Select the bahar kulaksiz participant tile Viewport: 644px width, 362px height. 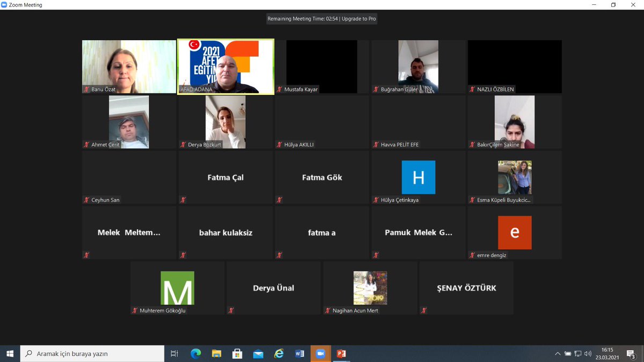coord(225,233)
